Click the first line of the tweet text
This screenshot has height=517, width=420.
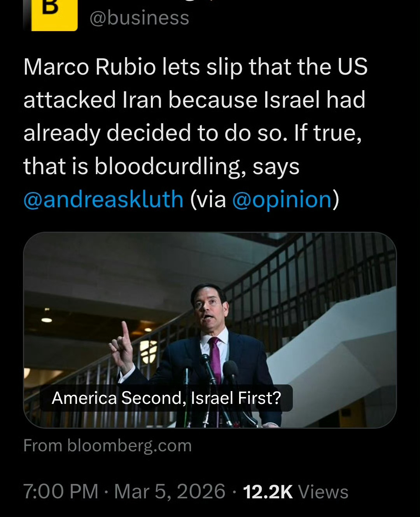(194, 67)
